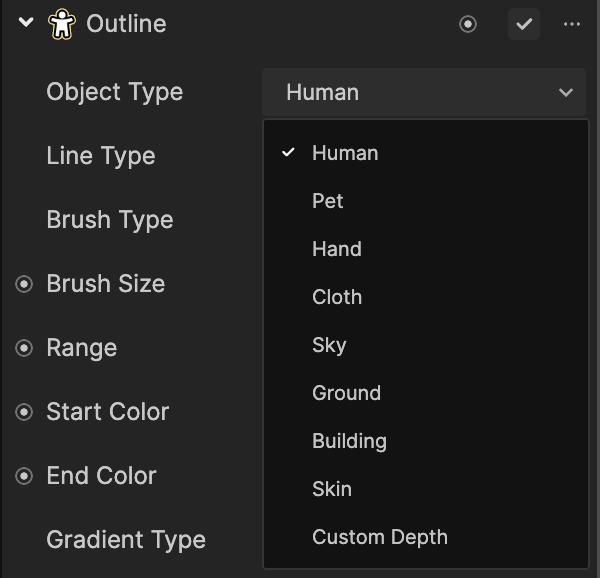Choose Skin in the dropdown menu

pos(426,489)
